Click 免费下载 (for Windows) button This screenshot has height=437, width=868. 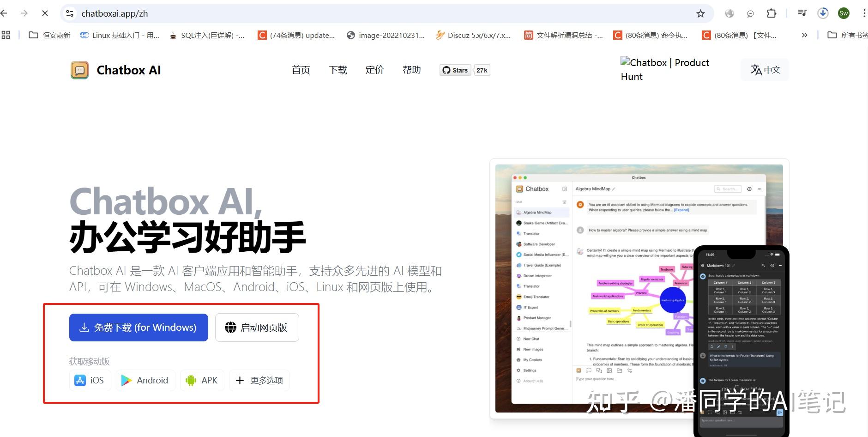coord(139,328)
